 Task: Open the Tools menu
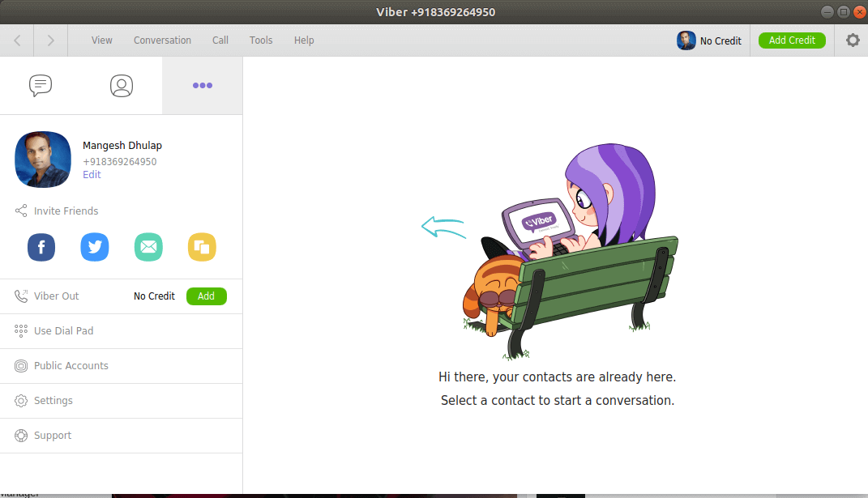click(x=261, y=40)
